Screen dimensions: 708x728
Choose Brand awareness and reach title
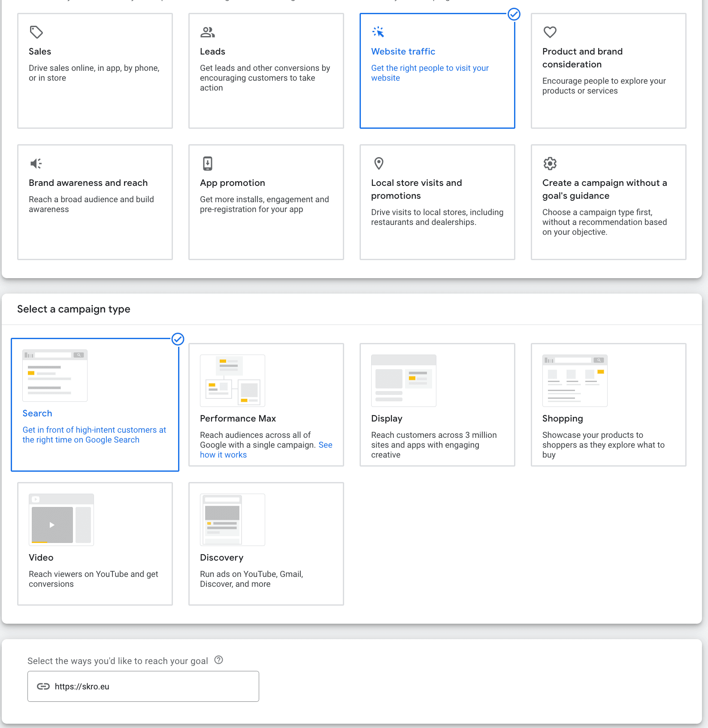(x=88, y=183)
